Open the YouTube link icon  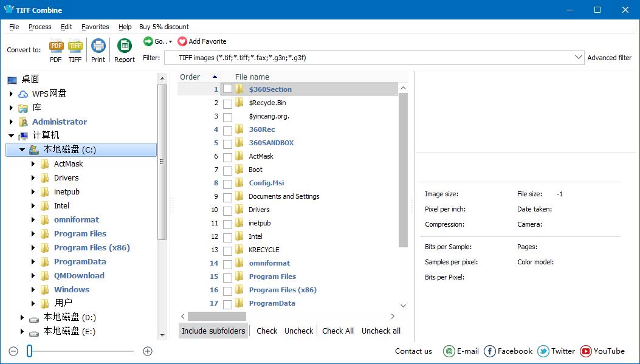coord(586,351)
